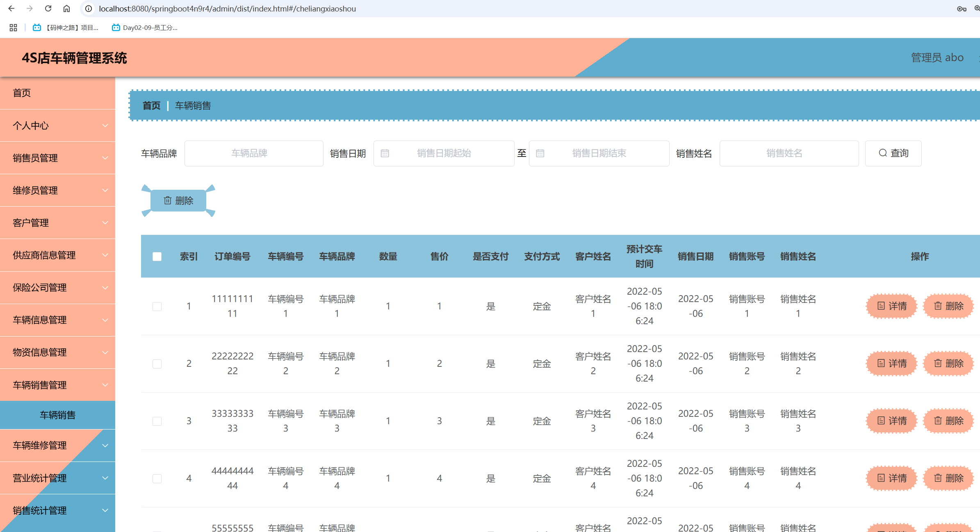Viewport: 980px width, 532px height.
Task: Click the browser home icon
Action: tap(66, 8)
